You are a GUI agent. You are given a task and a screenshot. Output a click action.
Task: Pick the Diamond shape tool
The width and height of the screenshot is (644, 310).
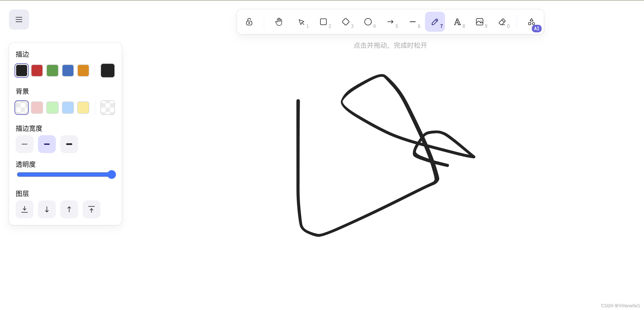[346, 22]
